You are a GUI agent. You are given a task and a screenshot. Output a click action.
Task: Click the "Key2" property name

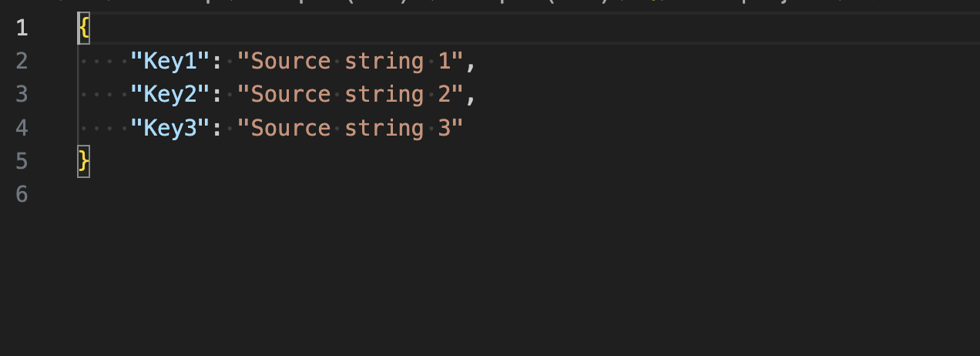click(x=169, y=94)
